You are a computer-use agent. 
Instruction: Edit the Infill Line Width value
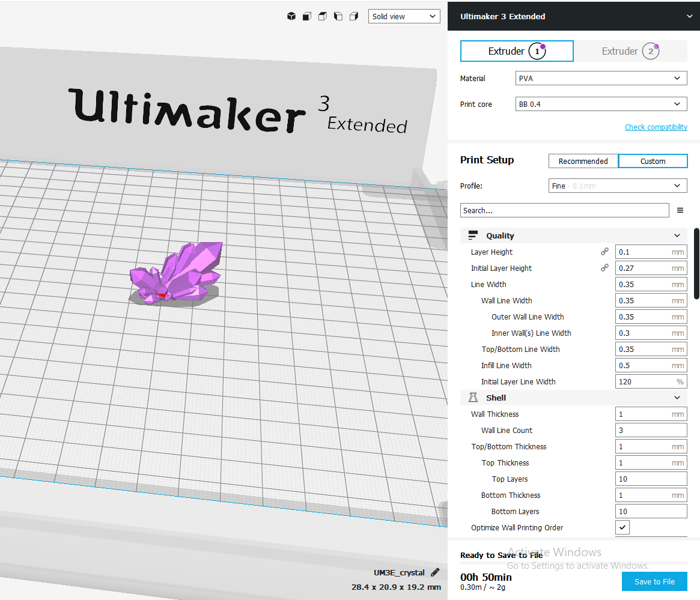coord(651,365)
